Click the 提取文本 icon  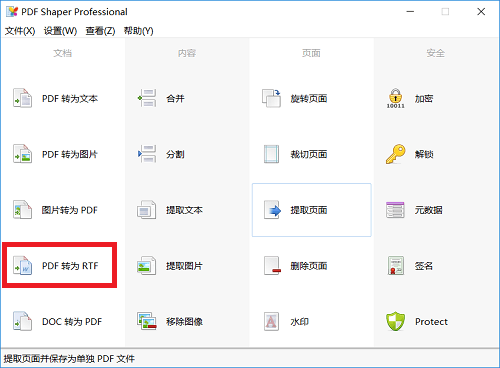pyautogui.click(x=146, y=210)
